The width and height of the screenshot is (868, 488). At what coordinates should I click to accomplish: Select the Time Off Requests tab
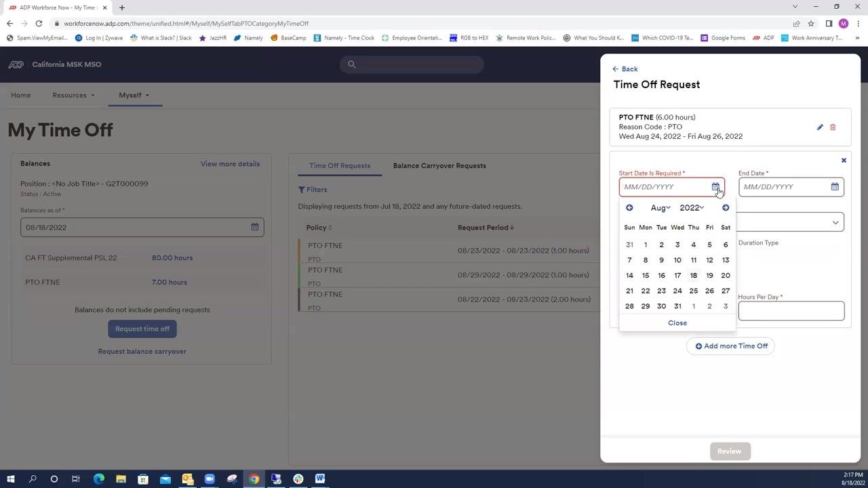click(340, 166)
